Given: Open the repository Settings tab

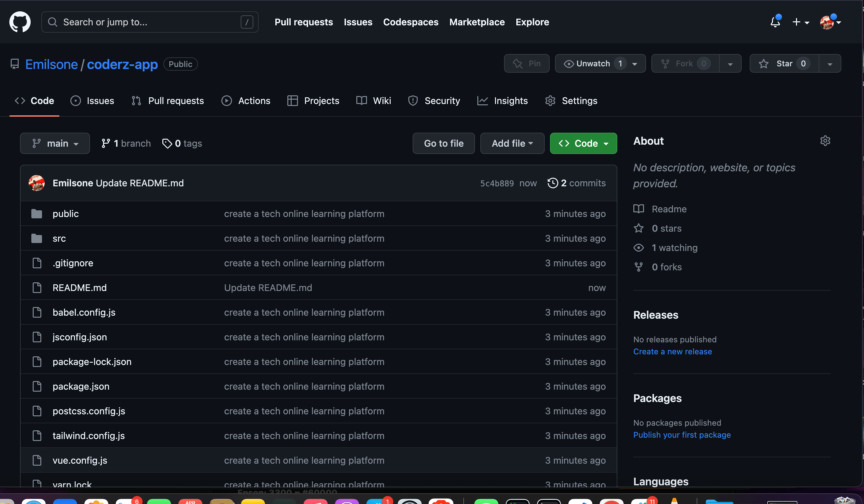Looking at the screenshot, I should click(x=571, y=101).
